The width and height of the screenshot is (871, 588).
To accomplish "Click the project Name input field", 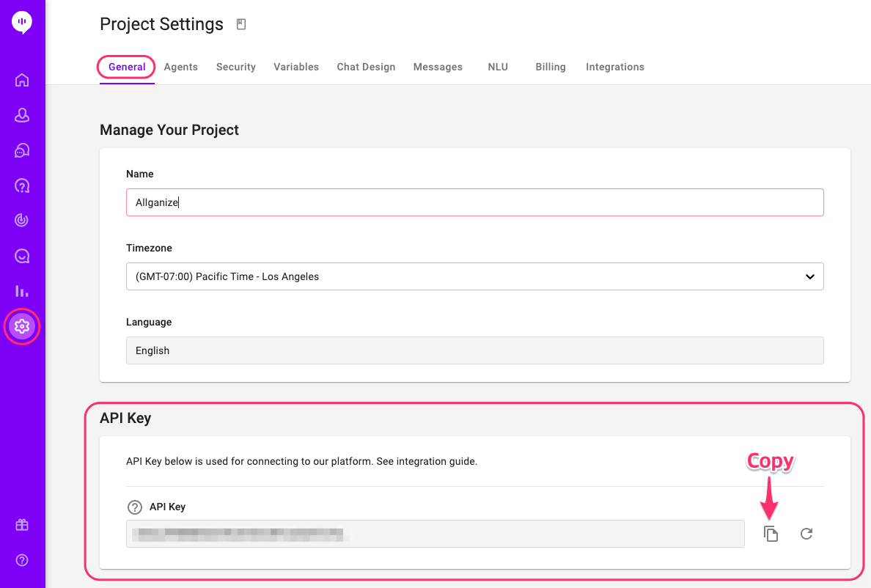I will [475, 202].
